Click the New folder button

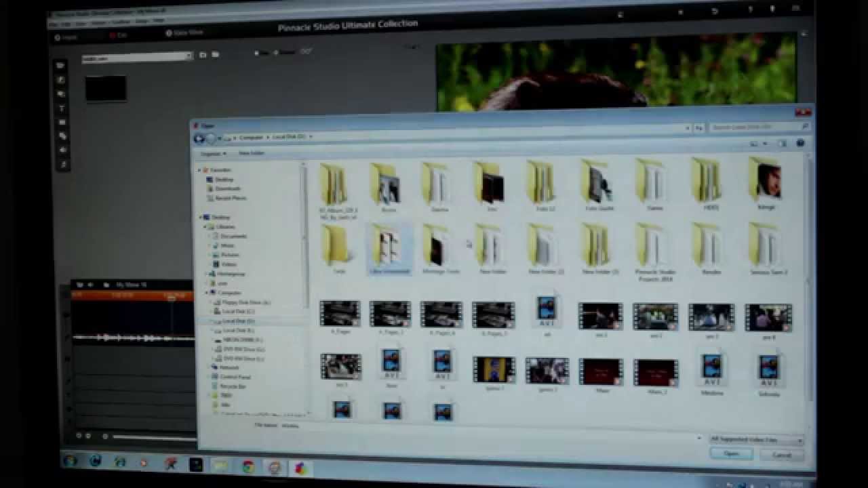tap(252, 153)
